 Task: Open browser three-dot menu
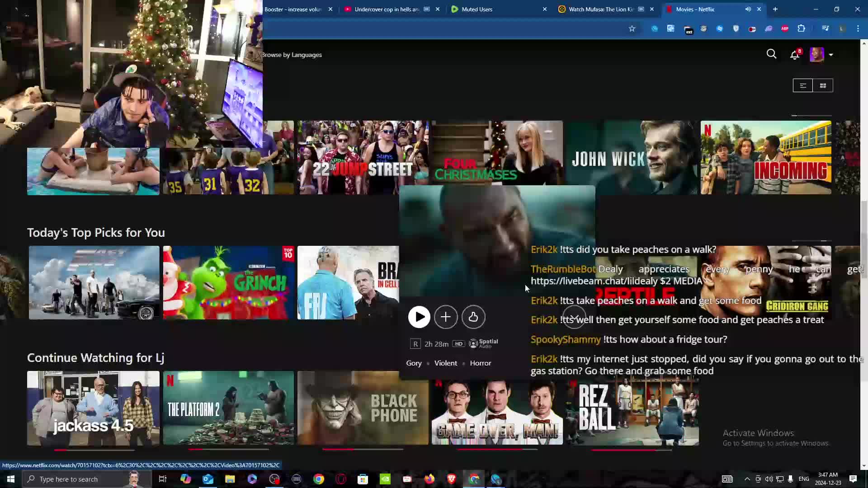tap(858, 28)
